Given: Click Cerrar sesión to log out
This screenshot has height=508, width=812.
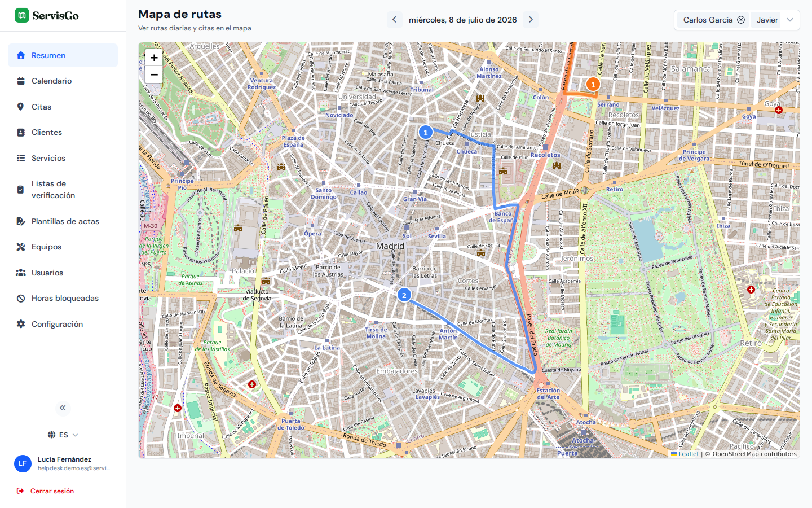Looking at the screenshot, I should click(x=46, y=491).
